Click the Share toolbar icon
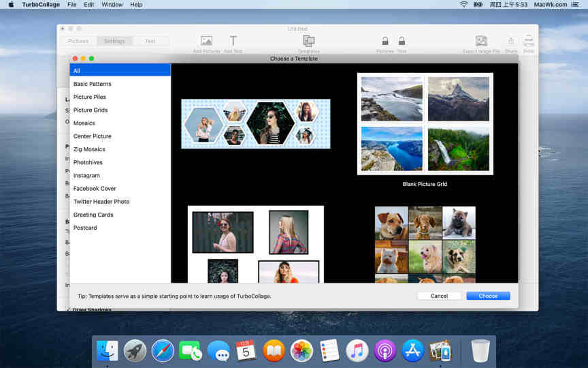 click(510, 41)
